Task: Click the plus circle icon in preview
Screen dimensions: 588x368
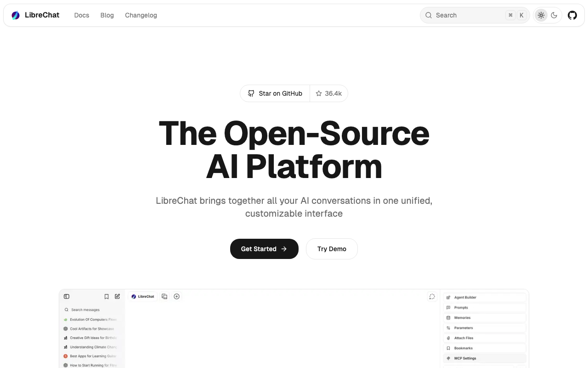Action: click(177, 297)
